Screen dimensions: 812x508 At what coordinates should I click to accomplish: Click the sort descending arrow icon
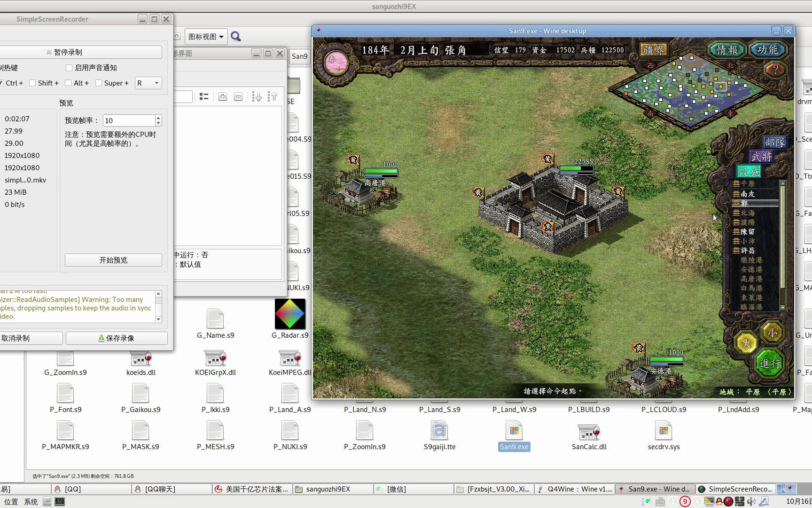pos(257,96)
